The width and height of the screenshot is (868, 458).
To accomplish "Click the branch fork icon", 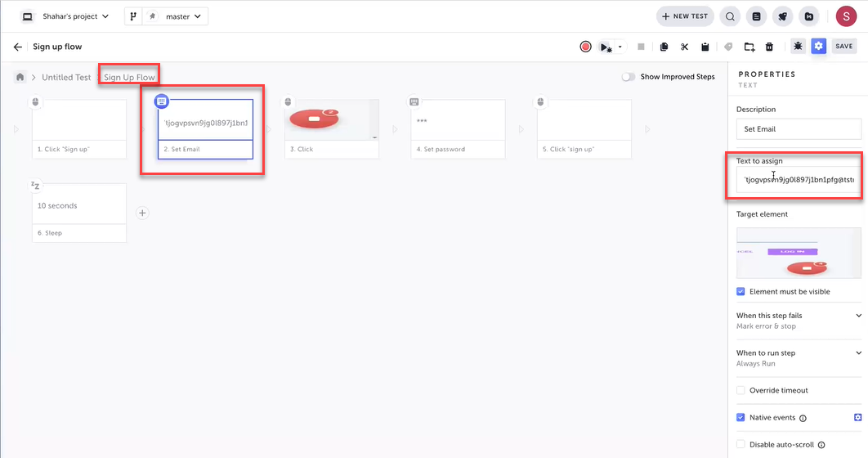I will coord(133,16).
